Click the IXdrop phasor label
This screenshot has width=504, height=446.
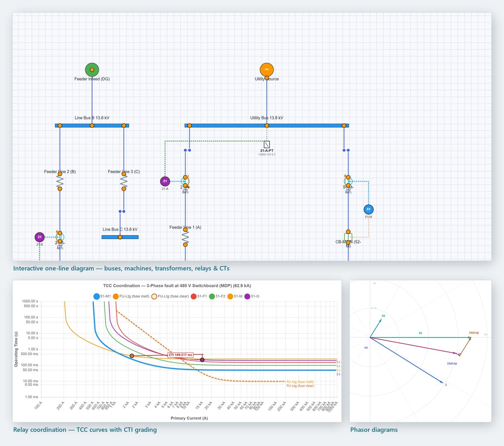(474, 333)
